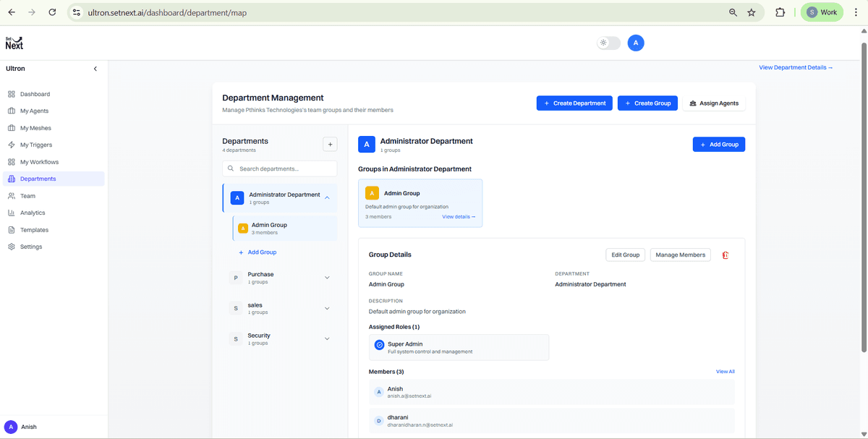Reload the browser page
Screen dimensions: 868x439
52,12
